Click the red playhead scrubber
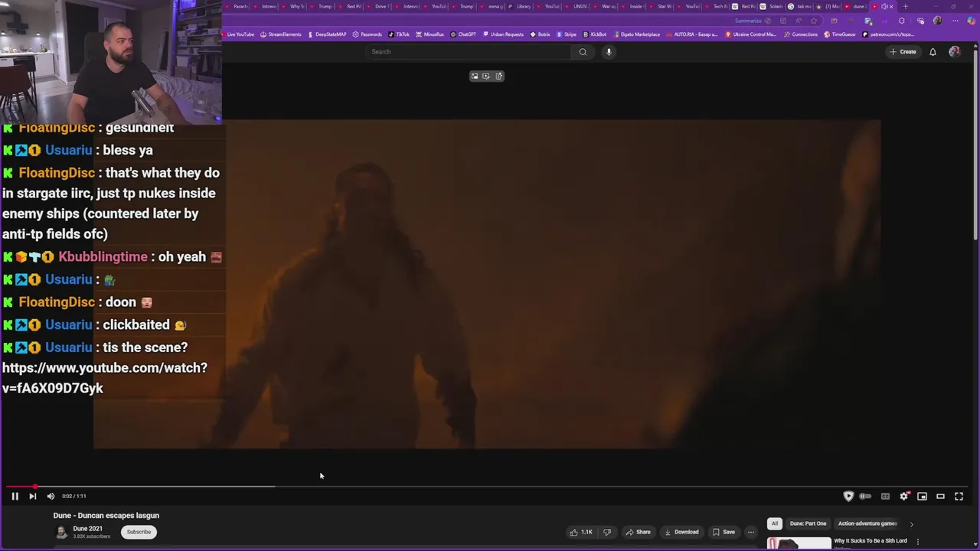This screenshot has width=980, height=551. tap(34, 486)
